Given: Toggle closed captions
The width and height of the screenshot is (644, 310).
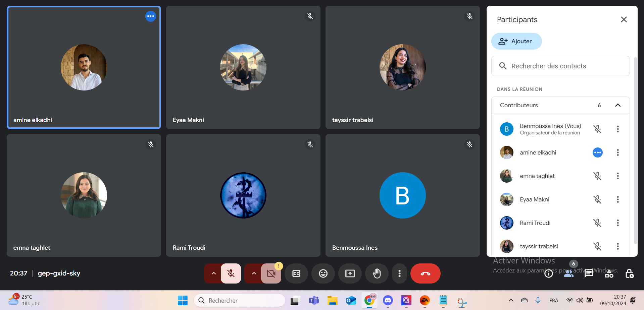Looking at the screenshot, I should coord(296,273).
